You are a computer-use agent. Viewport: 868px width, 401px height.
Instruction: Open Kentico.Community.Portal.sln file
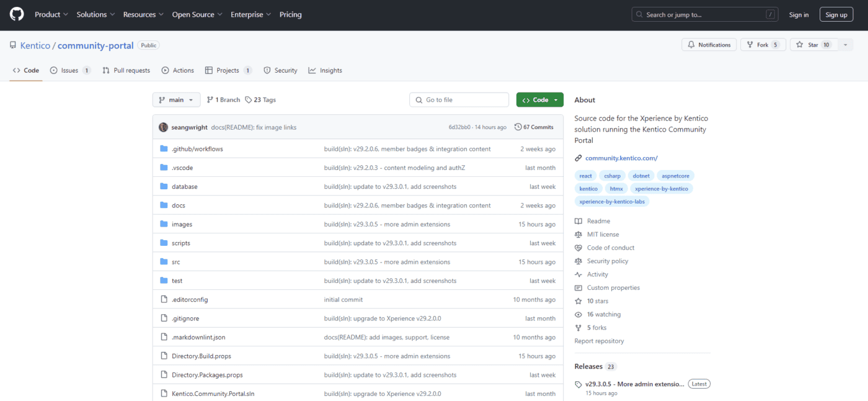point(213,394)
